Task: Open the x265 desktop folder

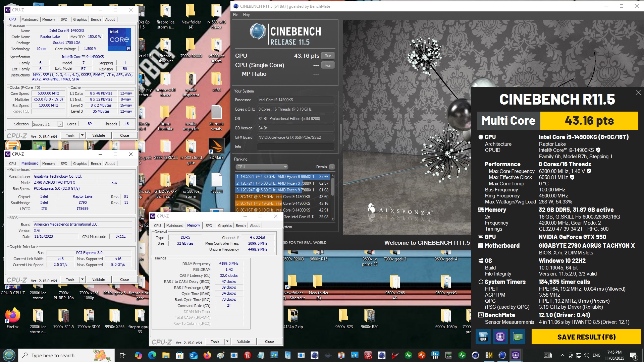Action: [216, 81]
